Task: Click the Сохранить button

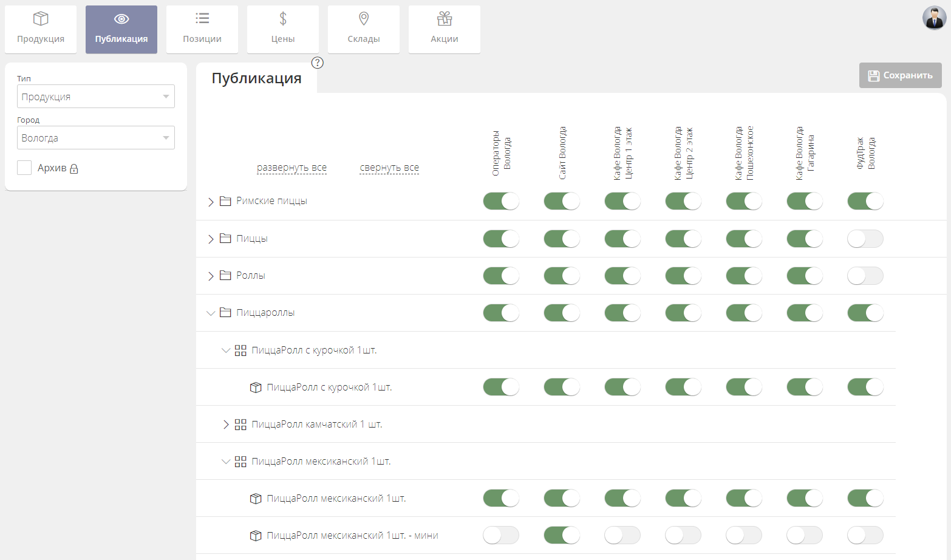Action: [x=900, y=75]
